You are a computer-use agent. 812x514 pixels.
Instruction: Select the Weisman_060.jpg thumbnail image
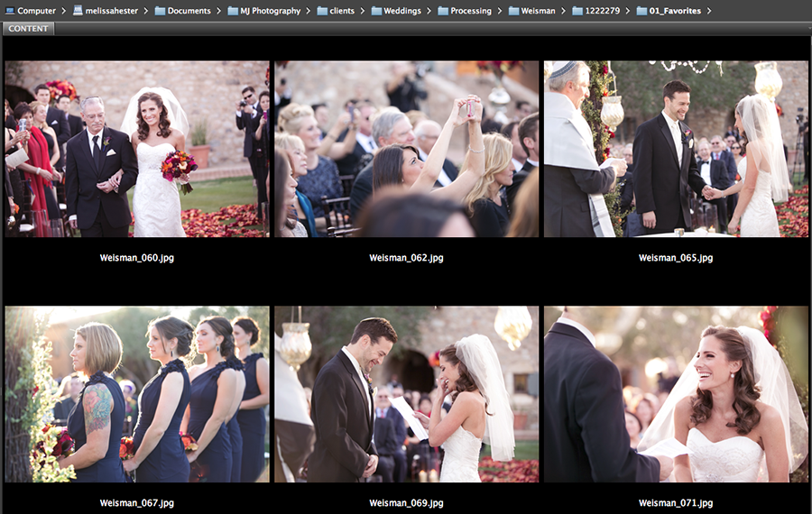[136, 149]
